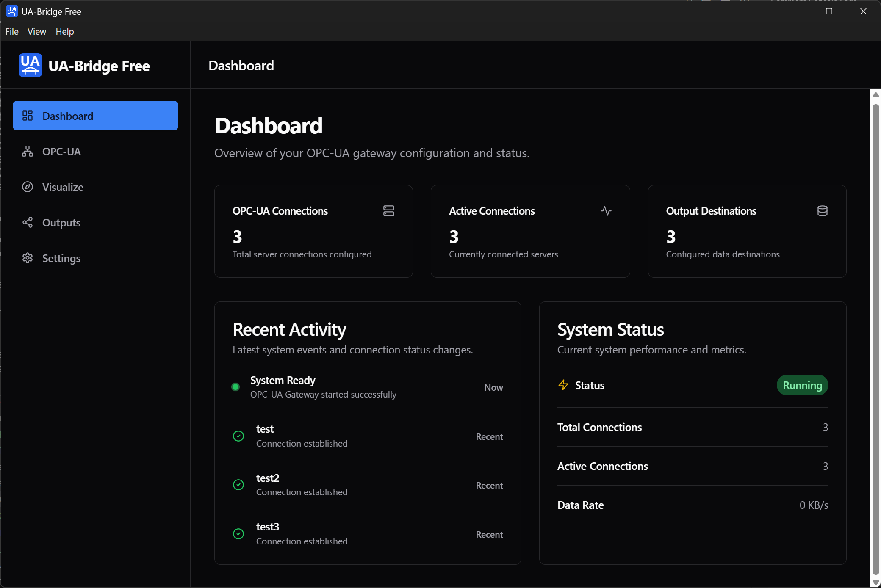Select the Dashboard grid icon in sidebar
The width and height of the screenshot is (881, 588).
[x=28, y=115]
